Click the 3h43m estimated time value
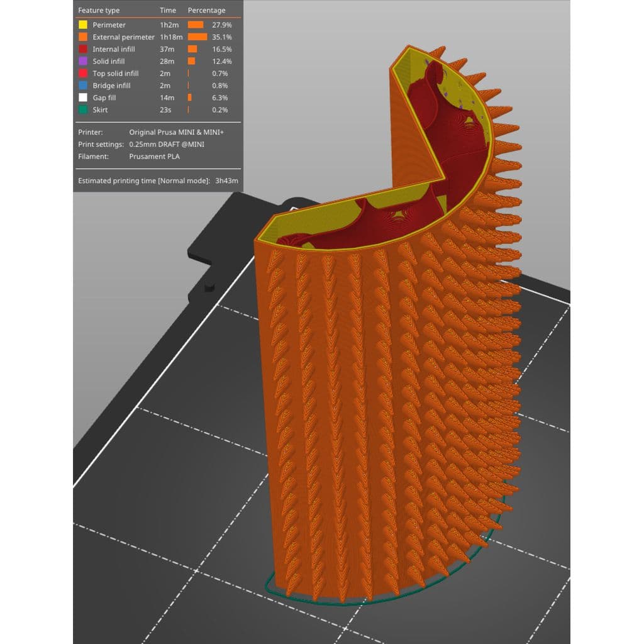 (x=226, y=180)
